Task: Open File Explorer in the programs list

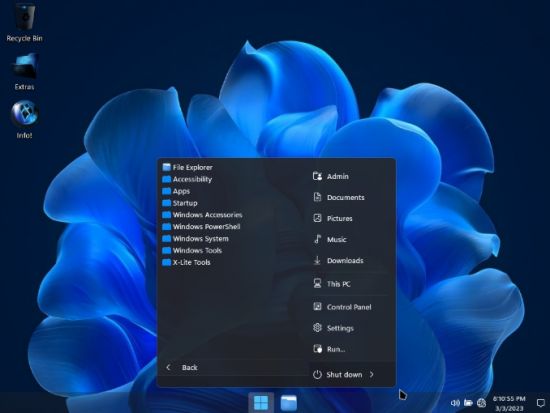Action: (x=188, y=167)
